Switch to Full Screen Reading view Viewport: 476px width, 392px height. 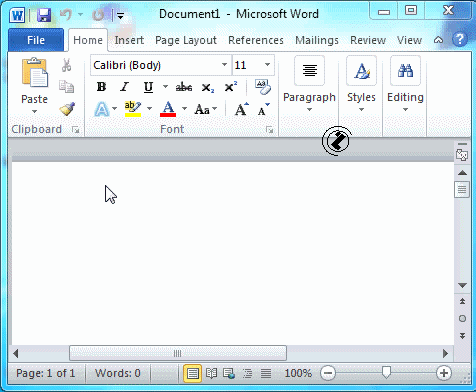pyautogui.click(x=211, y=373)
